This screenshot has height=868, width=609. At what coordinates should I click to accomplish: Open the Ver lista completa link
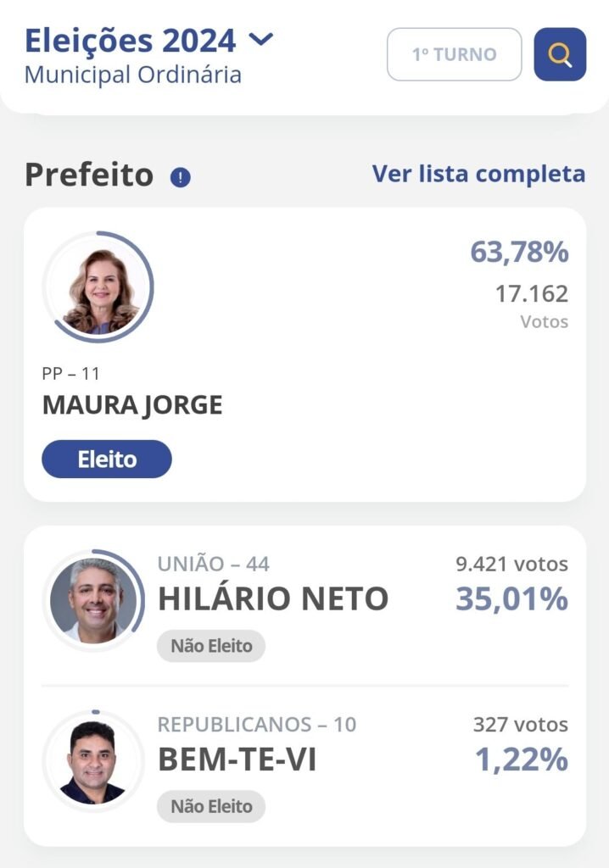click(x=478, y=174)
